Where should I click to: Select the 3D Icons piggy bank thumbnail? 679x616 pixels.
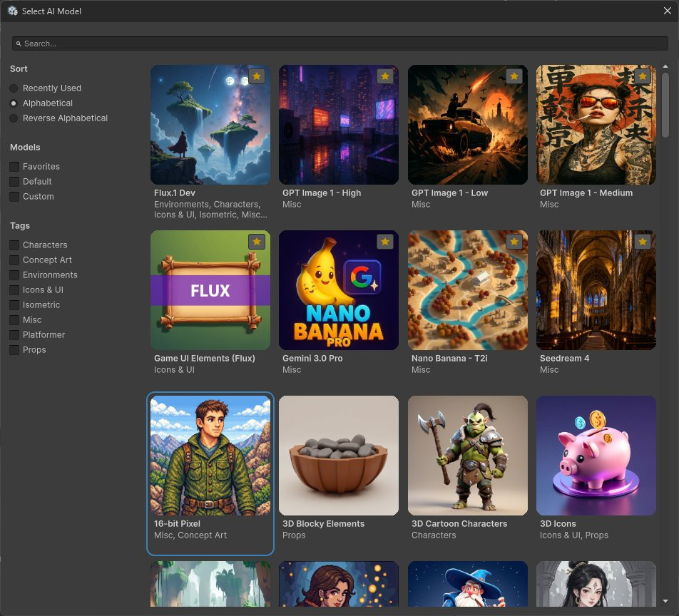596,456
